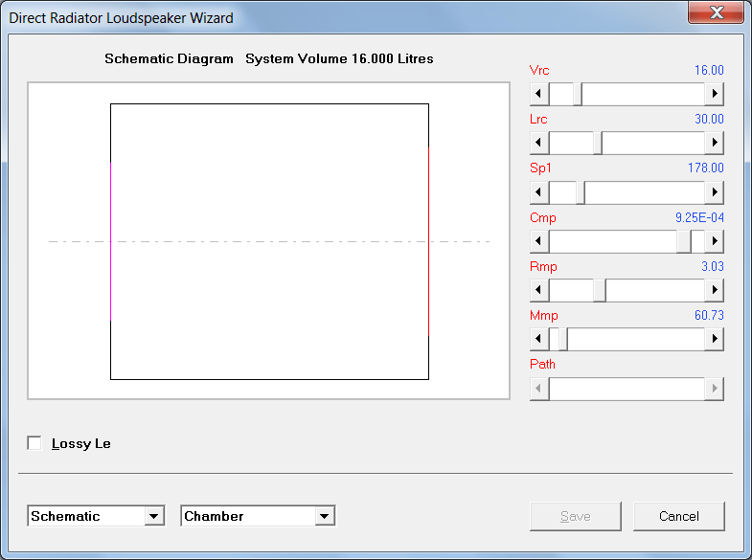Click the Path parameter label
752x560 pixels.
[x=542, y=364]
